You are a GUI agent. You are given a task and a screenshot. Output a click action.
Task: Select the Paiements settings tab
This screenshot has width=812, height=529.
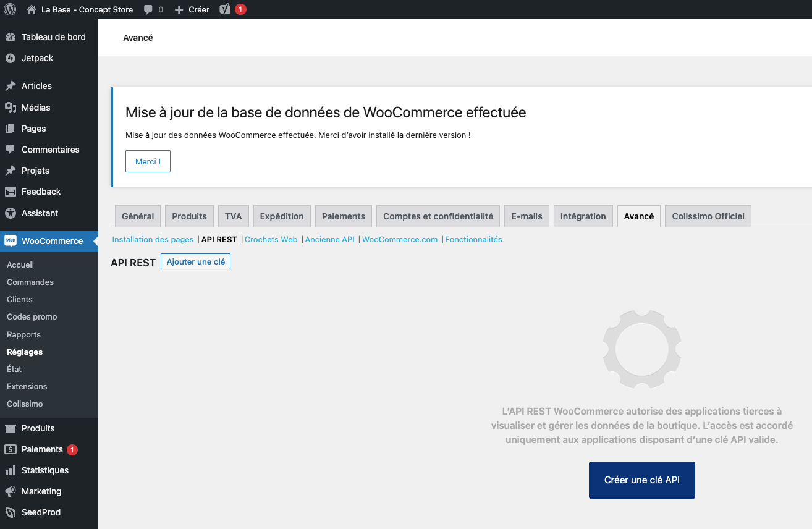(344, 216)
